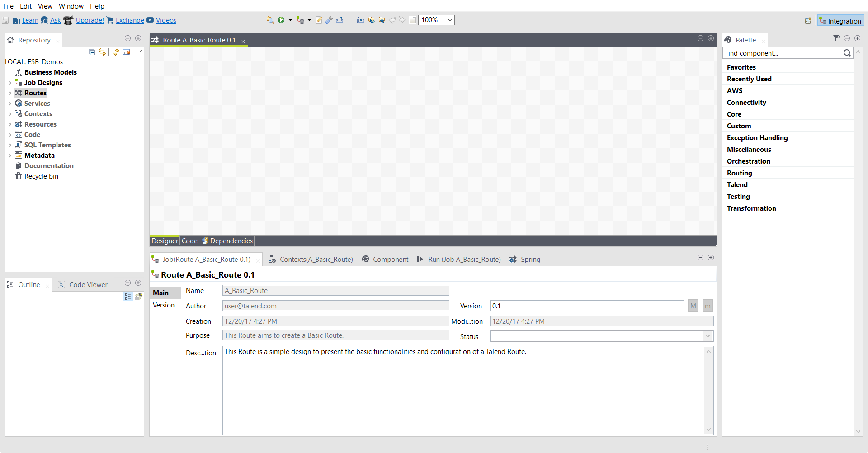
Task: Open the dropdown arrow beside the Run icon
Action: point(290,20)
